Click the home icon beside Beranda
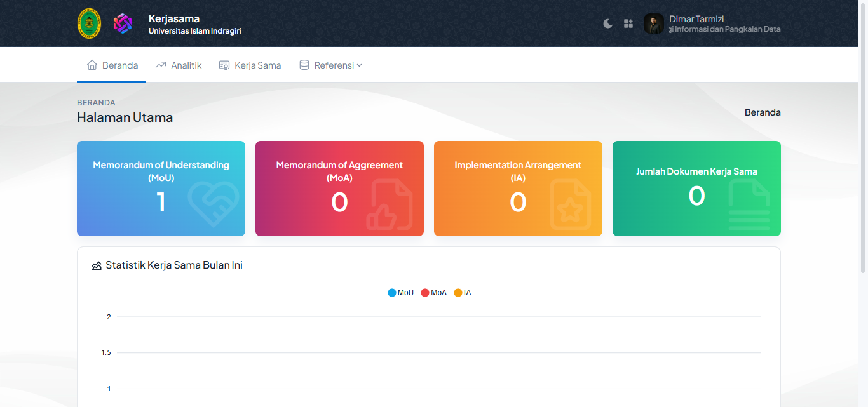Screen dimensions: 868x407 tap(92, 65)
